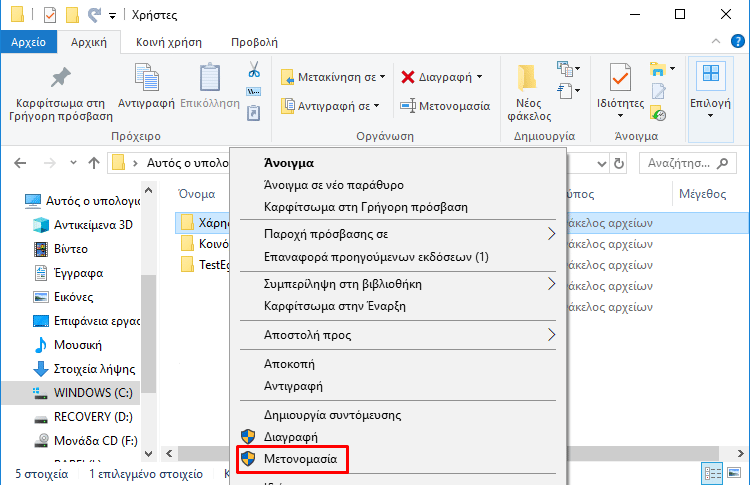Click the Επικόλληση paste button in ribbon

210,86
